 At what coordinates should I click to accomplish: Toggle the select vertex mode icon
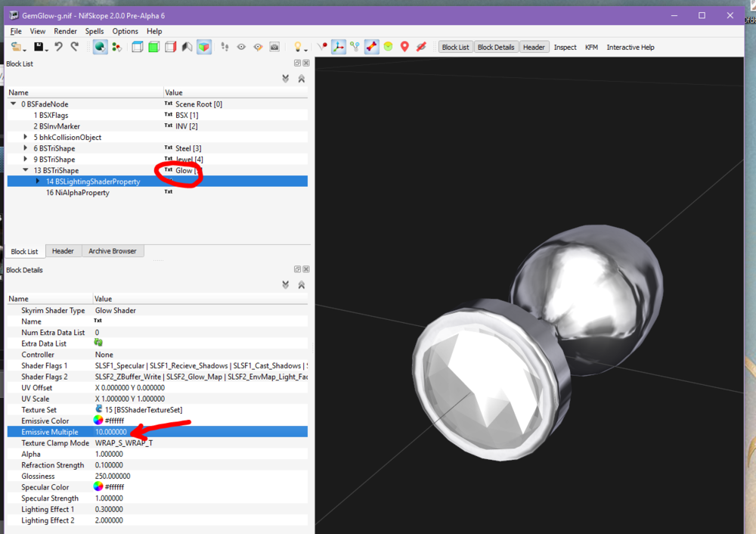click(x=116, y=47)
